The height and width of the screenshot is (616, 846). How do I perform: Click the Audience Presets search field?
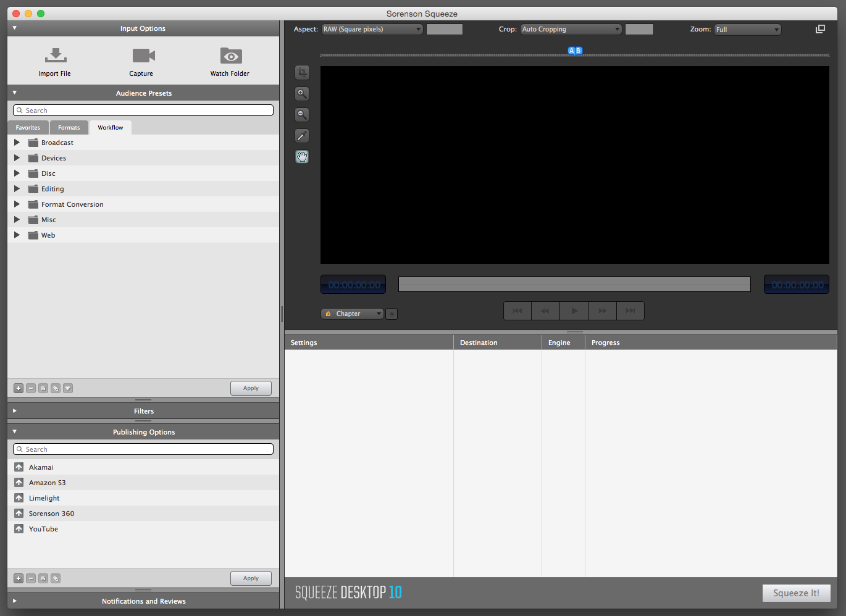pos(143,110)
